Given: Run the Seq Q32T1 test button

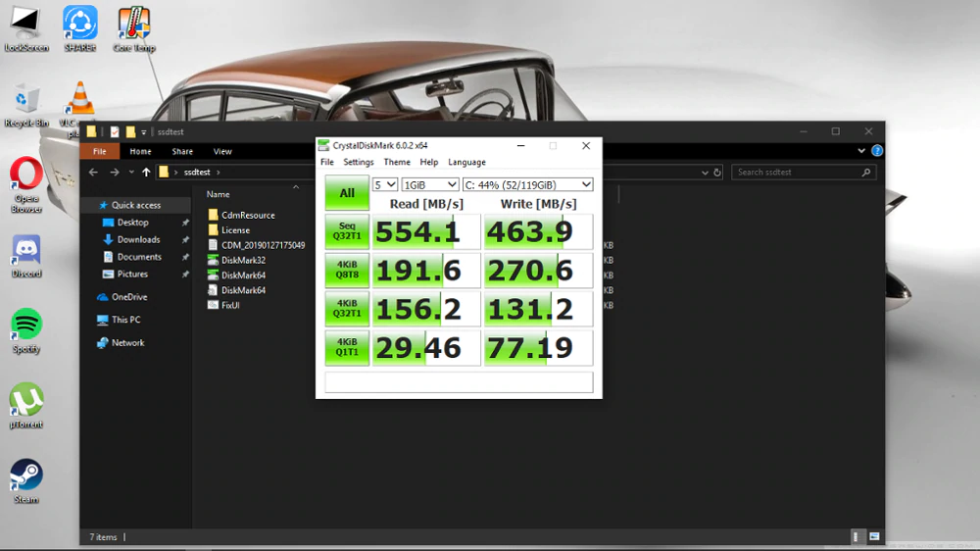Looking at the screenshot, I should (x=347, y=231).
